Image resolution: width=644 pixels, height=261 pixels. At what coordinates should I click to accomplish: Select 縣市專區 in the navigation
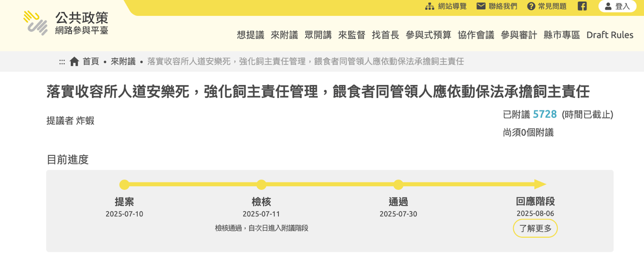561,35
